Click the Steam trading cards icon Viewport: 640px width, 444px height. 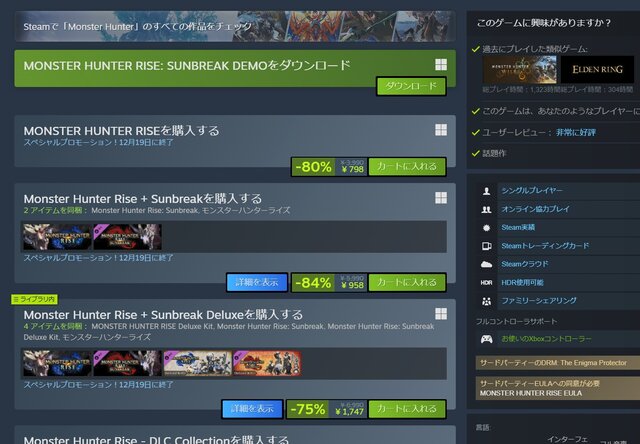(x=487, y=246)
